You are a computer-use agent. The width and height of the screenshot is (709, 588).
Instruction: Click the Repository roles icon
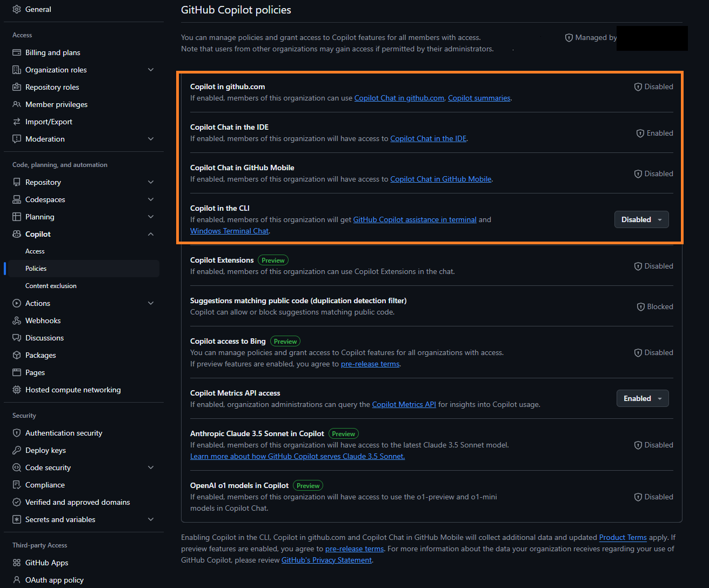click(x=17, y=87)
